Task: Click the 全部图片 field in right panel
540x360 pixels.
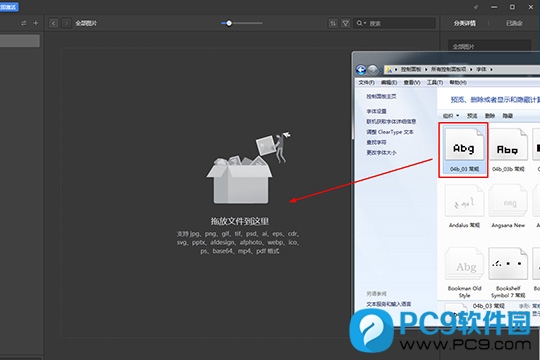Action: point(489,47)
